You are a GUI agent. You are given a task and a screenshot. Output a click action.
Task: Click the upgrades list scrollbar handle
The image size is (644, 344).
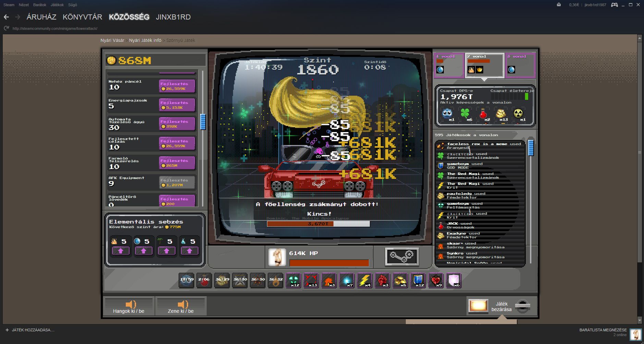click(203, 122)
